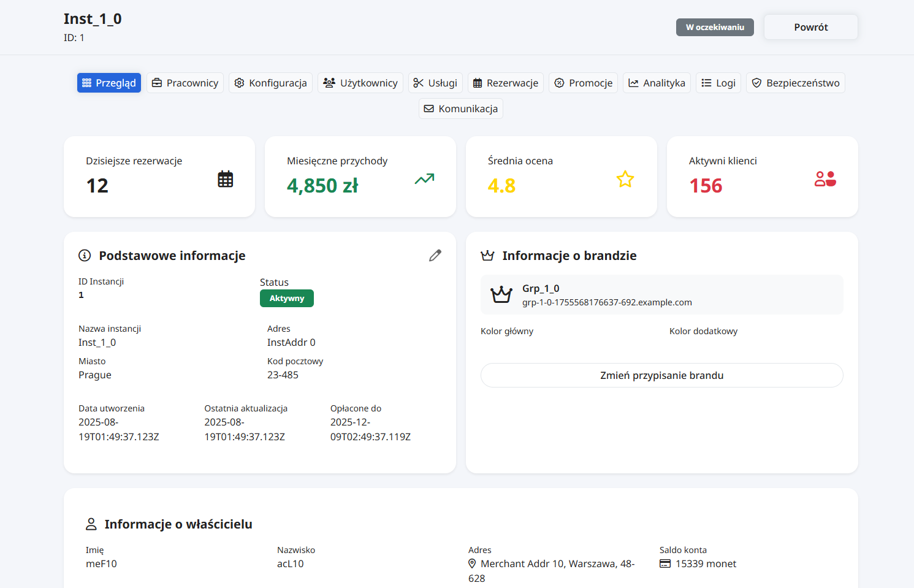Select the Usługi tab
The width and height of the screenshot is (914, 588).
pyautogui.click(x=435, y=83)
